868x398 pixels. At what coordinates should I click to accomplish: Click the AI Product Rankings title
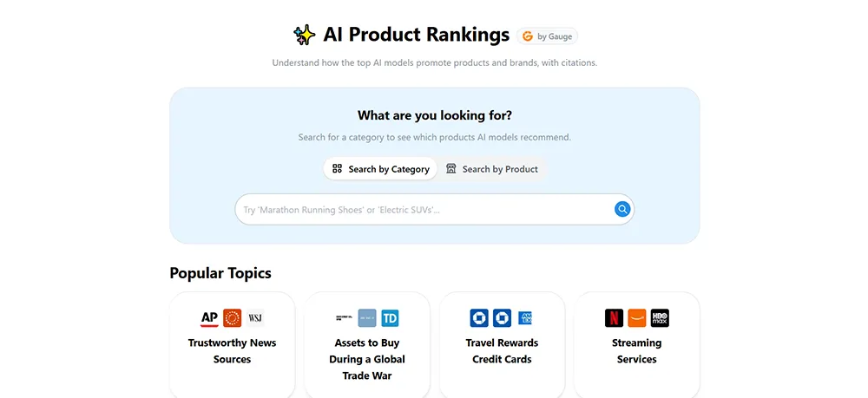click(416, 35)
